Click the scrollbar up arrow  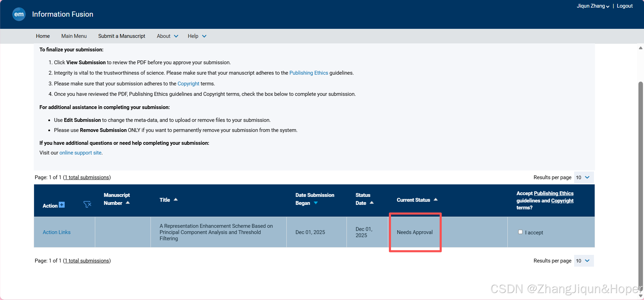641,48
